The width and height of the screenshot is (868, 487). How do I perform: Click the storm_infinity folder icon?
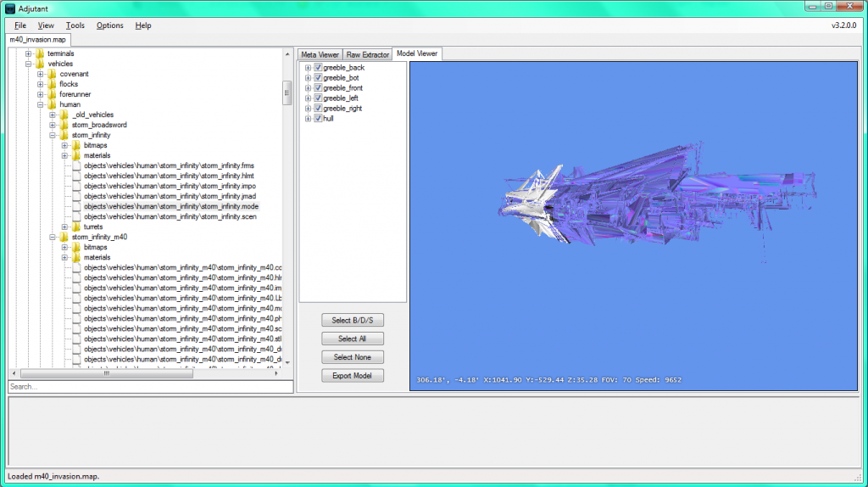click(x=64, y=135)
